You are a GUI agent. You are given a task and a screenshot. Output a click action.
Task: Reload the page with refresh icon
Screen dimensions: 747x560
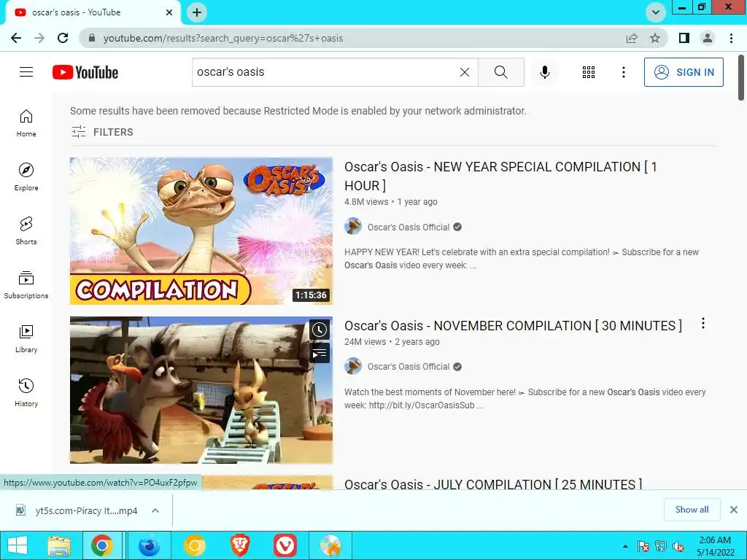[x=63, y=38]
